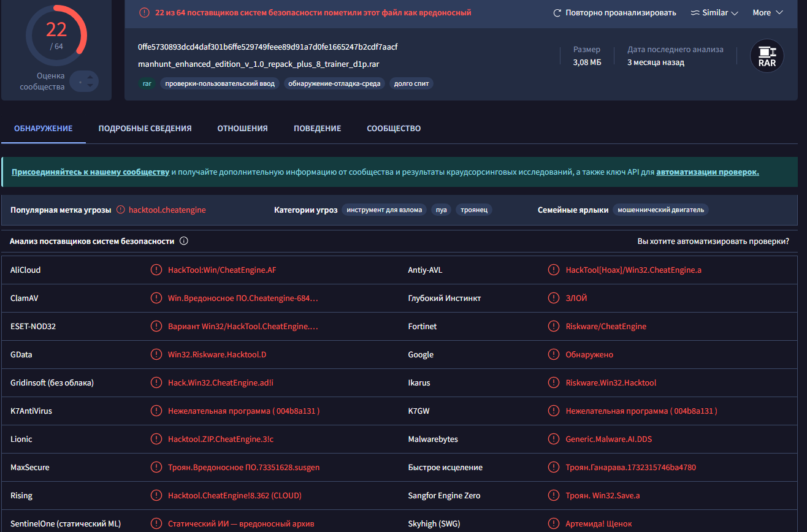The height and width of the screenshot is (532, 807).
Task: Click detection Win32.Riskware.Hacktool.D
Action: [x=217, y=354]
